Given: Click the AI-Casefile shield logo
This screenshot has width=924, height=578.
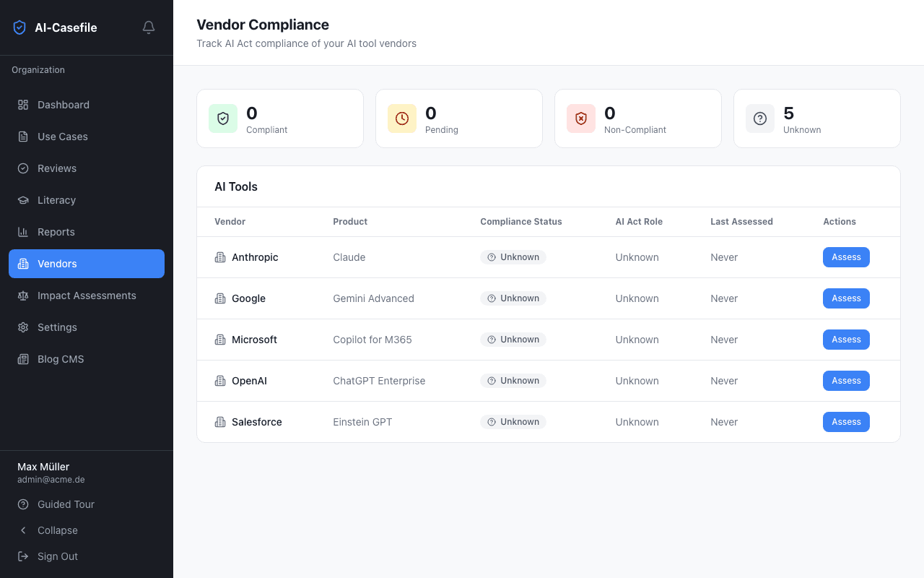Looking at the screenshot, I should (19, 27).
